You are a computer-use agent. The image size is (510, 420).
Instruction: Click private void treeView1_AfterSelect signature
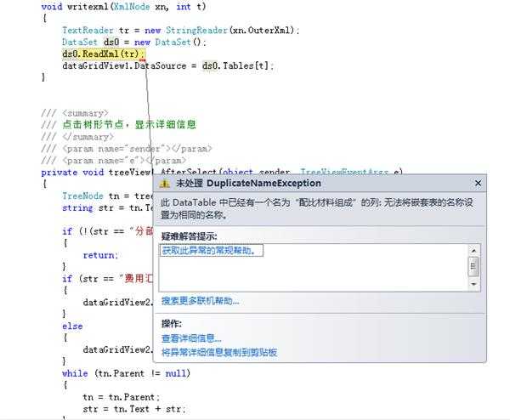(x=222, y=172)
